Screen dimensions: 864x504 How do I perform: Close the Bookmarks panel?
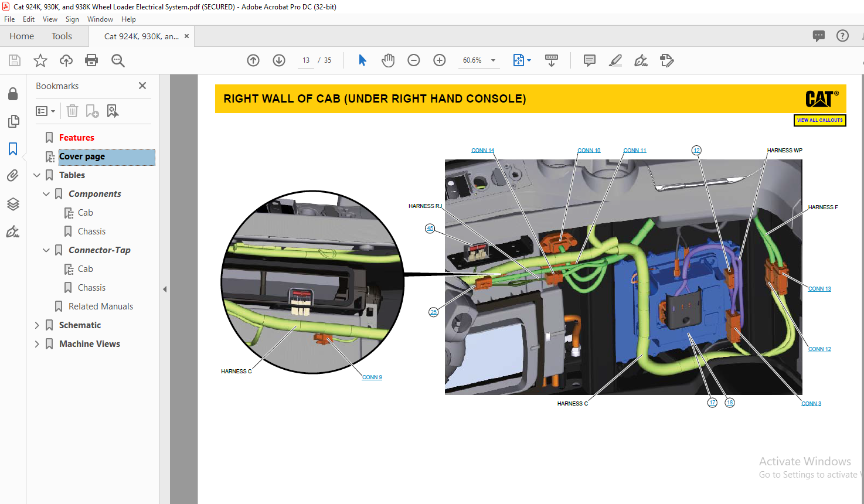[142, 86]
